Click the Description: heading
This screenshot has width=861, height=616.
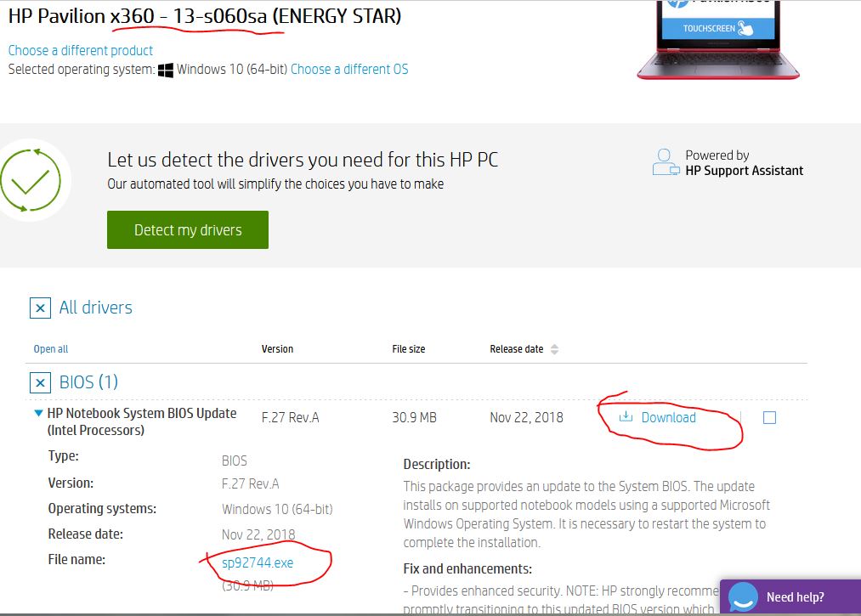(x=437, y=465)
